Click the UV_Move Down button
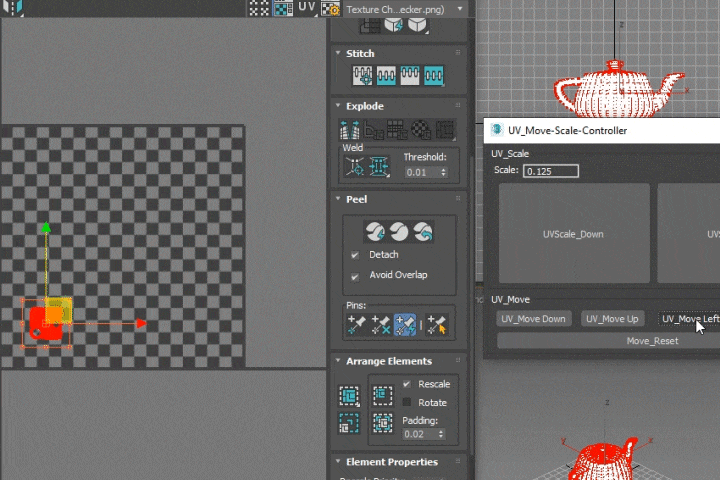720x480 pixels. [534, 319]
